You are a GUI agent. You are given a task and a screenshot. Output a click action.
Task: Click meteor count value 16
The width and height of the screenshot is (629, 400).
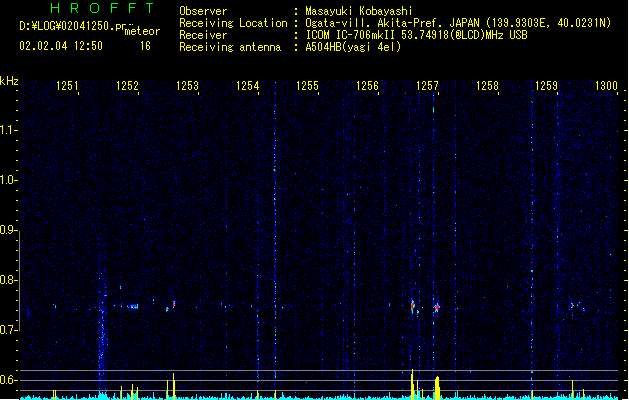point(145,46)
